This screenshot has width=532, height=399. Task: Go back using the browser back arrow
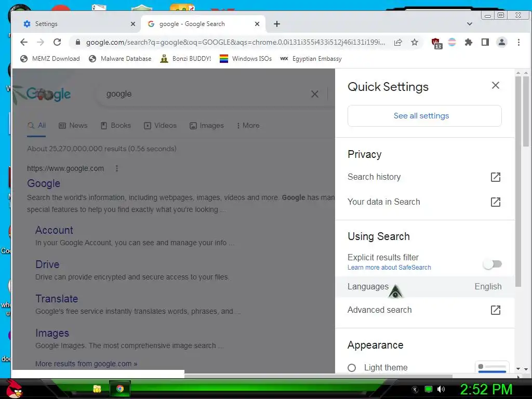pyautogui.click(x=24, y=42)
